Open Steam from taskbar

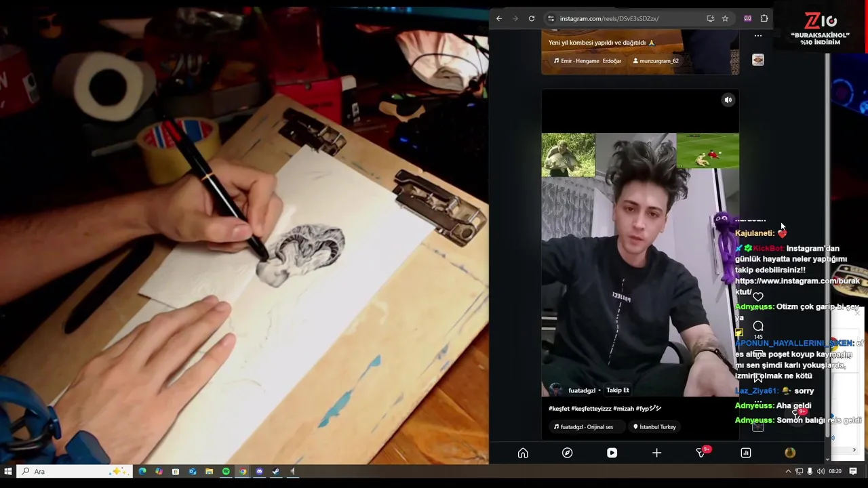coord(276,472)
